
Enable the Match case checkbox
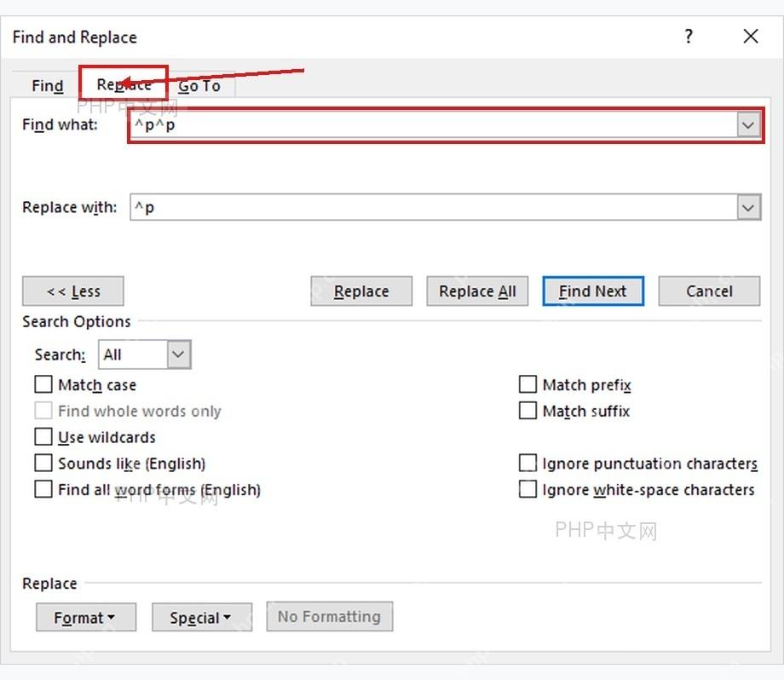point(43,384)
